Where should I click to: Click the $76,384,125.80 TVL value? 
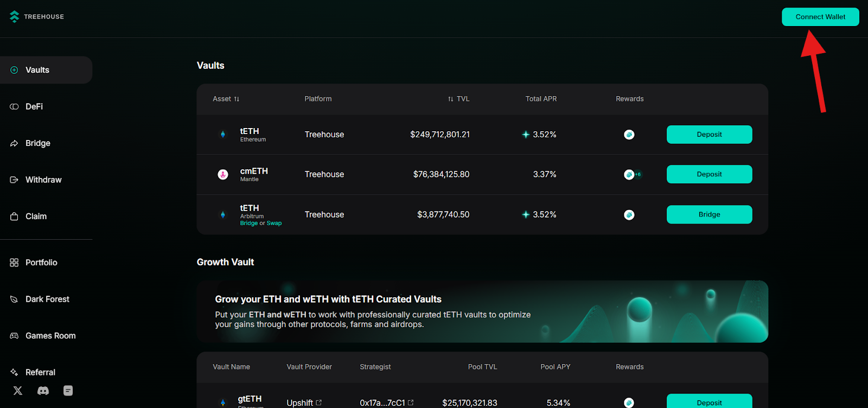[441, 174]
